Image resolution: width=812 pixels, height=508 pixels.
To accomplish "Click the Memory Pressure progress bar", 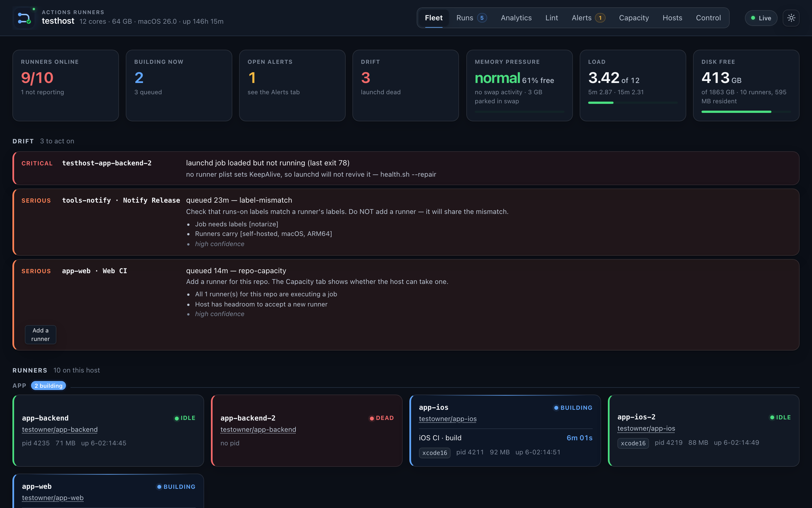I will click(x=519, y=111).
